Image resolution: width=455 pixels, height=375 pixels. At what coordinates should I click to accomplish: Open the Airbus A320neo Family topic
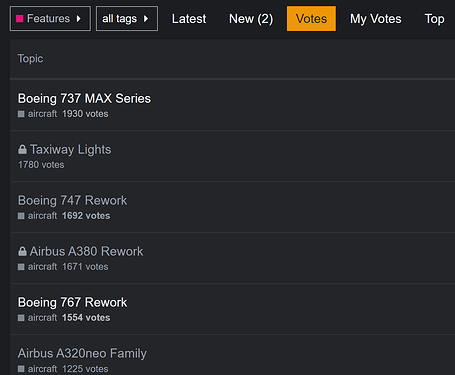click(x=82, y=354)
